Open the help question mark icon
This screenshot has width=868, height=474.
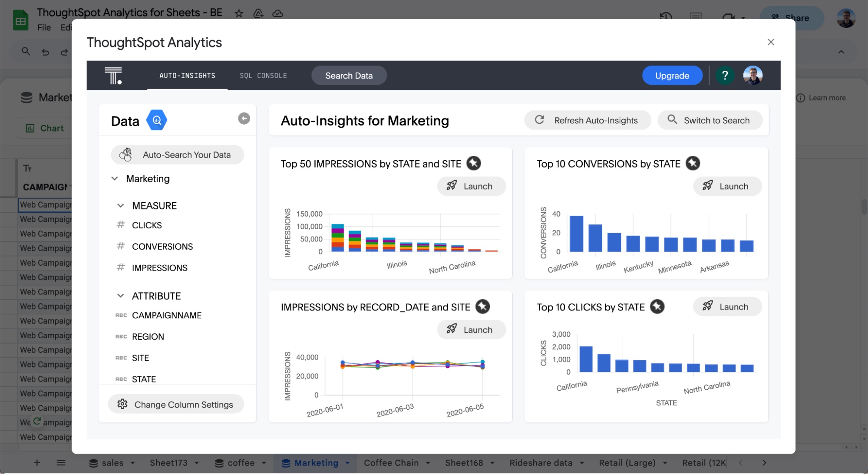(x=724, y=76)
